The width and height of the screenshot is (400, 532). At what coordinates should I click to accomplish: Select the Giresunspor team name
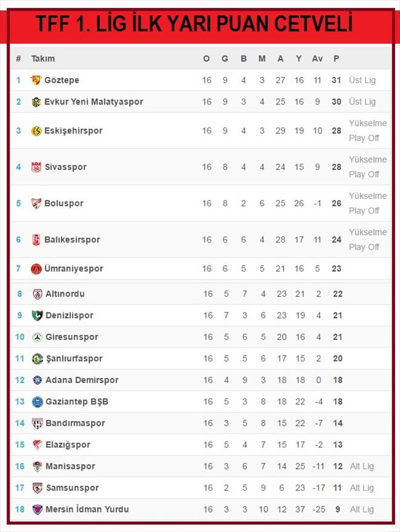(72, 337)
